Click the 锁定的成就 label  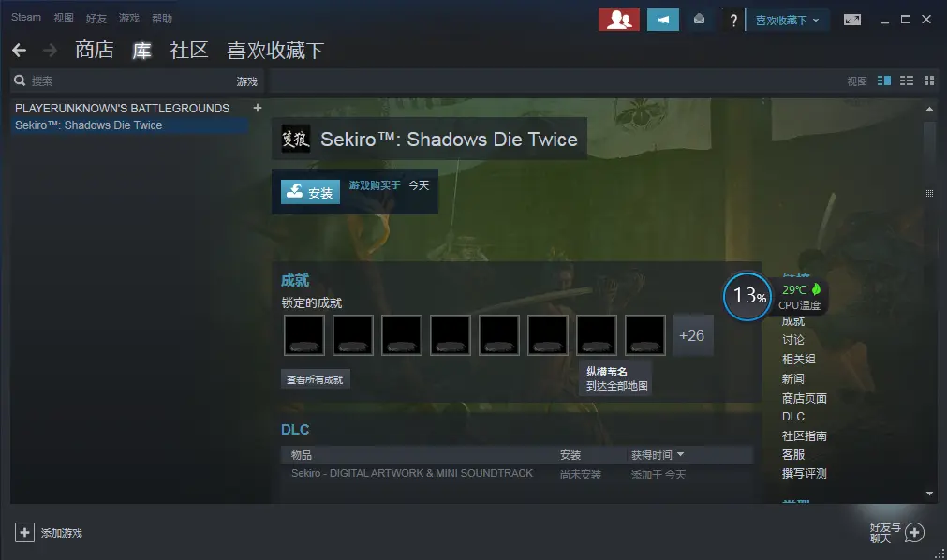click(x=312, y=302)
